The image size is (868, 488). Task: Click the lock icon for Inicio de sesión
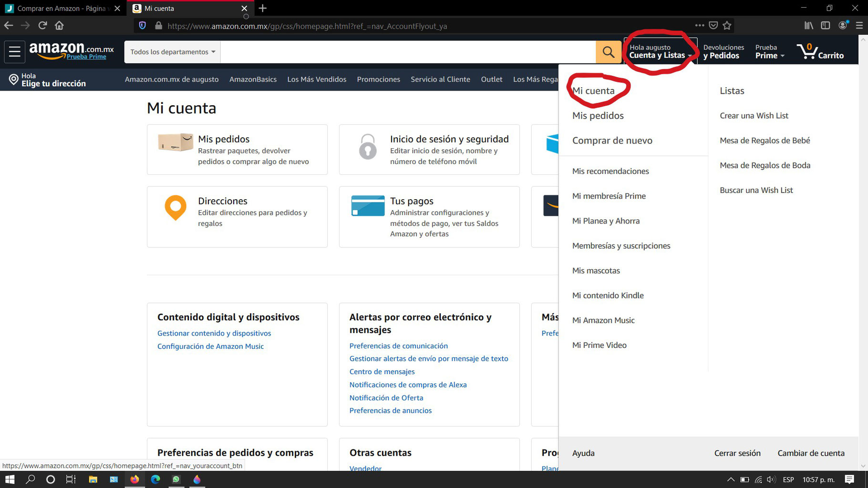click(368, 146)
